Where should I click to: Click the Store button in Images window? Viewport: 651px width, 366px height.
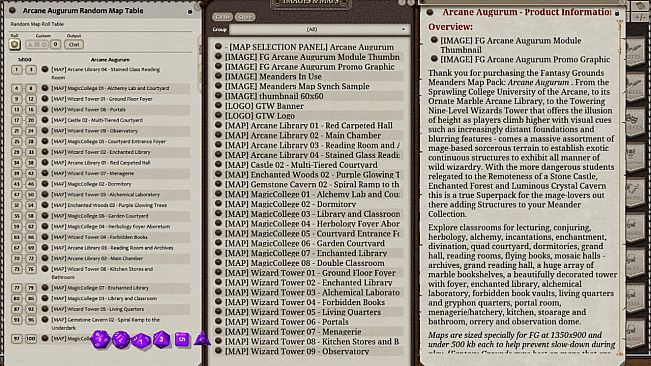(x=245, y=17)
